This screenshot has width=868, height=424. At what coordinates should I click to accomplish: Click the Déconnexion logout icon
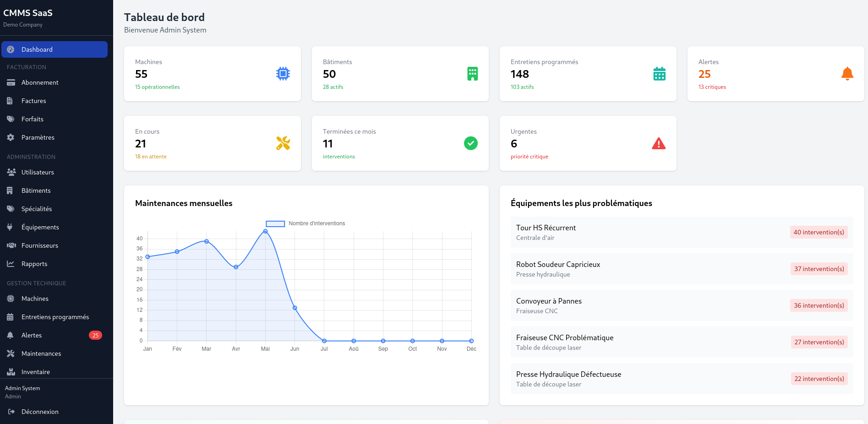pos(11,412)
